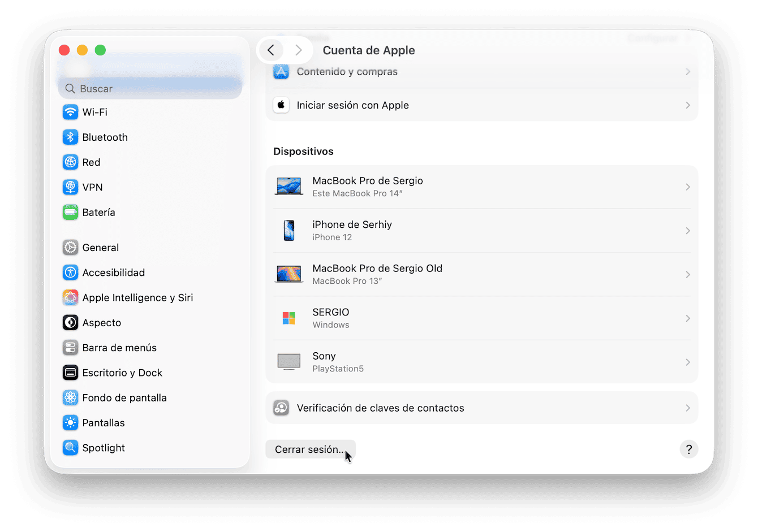Click the Este MacBook Pro 14″ subtitle

click(358, 193)
